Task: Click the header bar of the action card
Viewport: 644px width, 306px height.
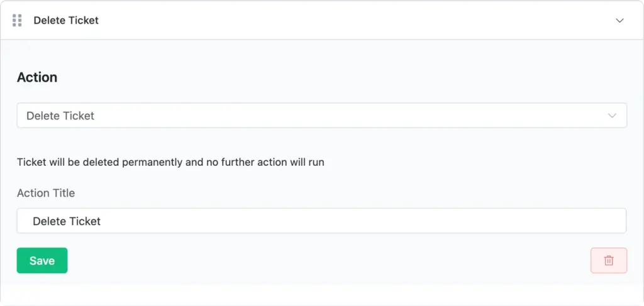Action: coord(321,20)
